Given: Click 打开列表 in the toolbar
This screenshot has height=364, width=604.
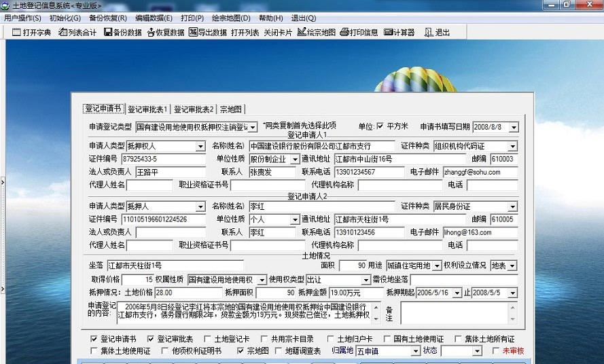Looking at the screenshot, I should tap(245, 33).
